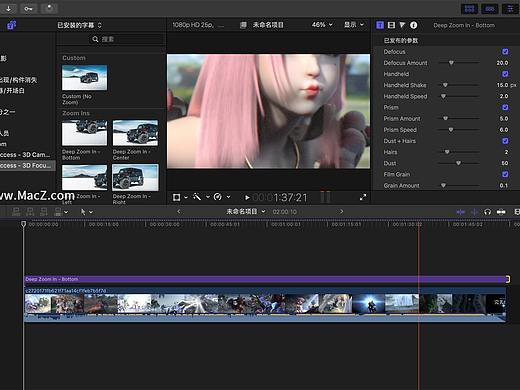Screen dimensions: 520x390
Task: Click the Hairs value 2 field
Action: [506, 152]
